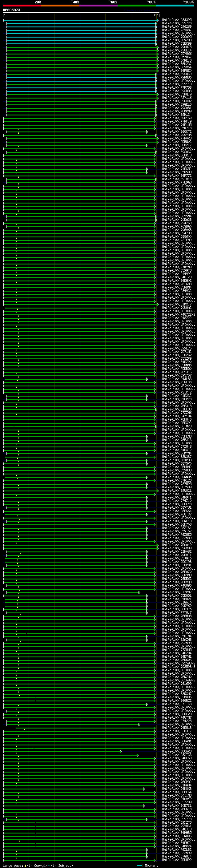Select the UniRef100_Q4P1U5 label
Image resolution: width=197 pixels, height=868 pixels.
[177, 125]
